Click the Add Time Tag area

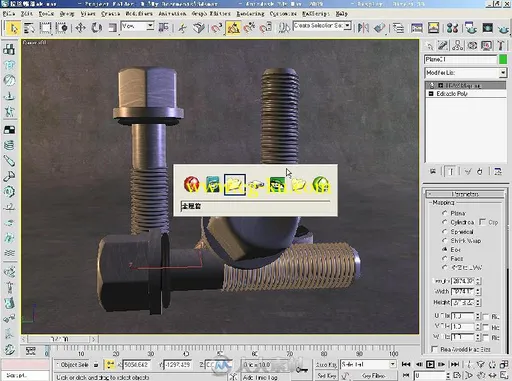pyautogui.click(x=260, y=377)
